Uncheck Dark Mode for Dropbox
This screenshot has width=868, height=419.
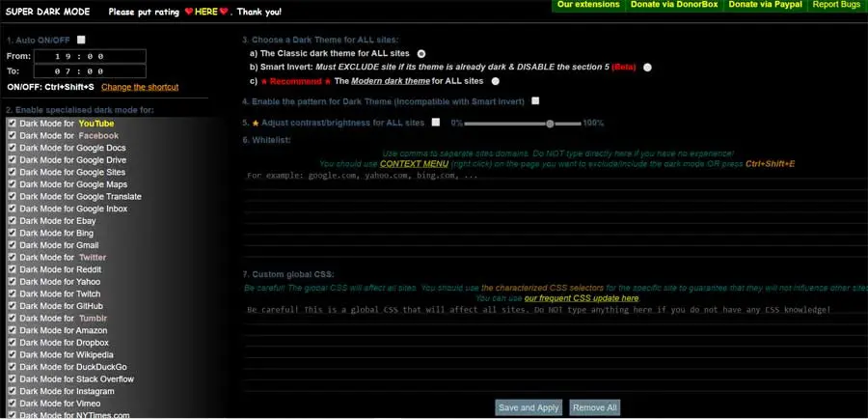[x=13, y=343]
